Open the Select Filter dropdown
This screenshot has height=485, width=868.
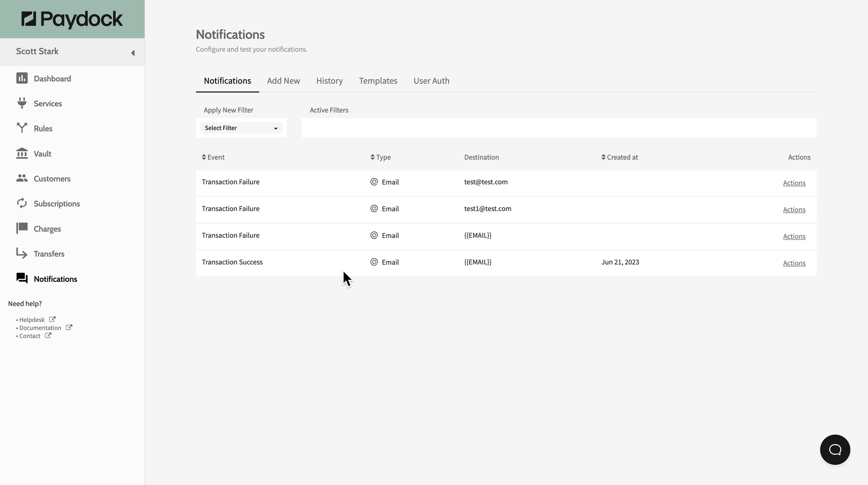[x=241, y=128]
